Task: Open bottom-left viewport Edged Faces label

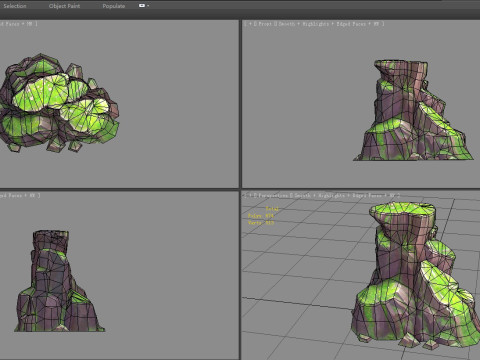Action: pyautogui.click(x=11, y=196)
